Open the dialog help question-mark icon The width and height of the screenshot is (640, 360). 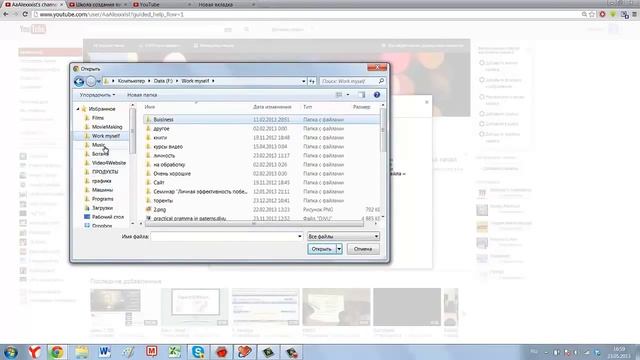click(x=377, y=95)
